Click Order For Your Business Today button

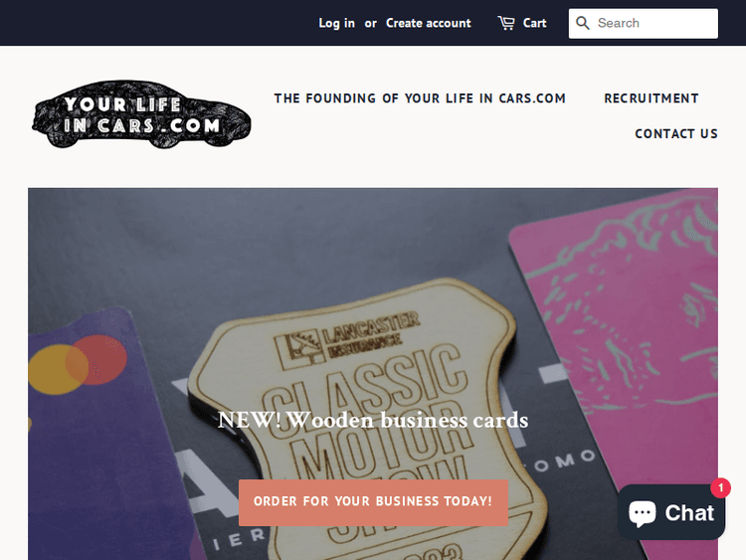(373, 502)
